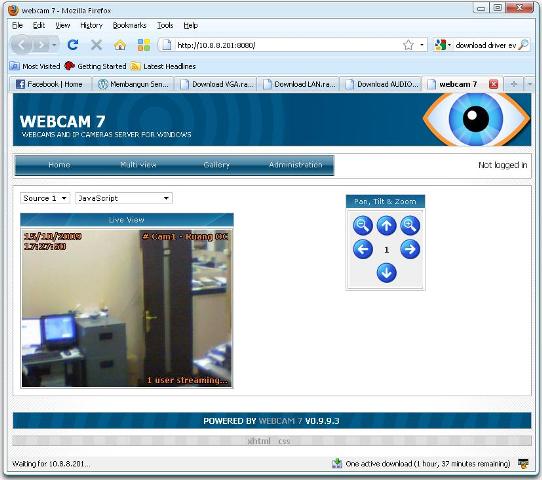Viewport: 542px width, 480px height.
Task: Bookmark this page with the star icon
Action: point(408,45)
